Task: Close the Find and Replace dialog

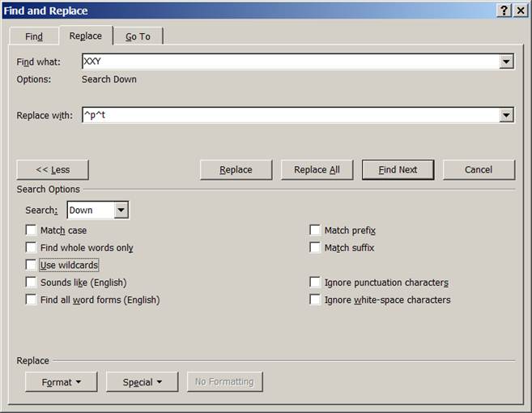Action: click(x=520, y=11)
